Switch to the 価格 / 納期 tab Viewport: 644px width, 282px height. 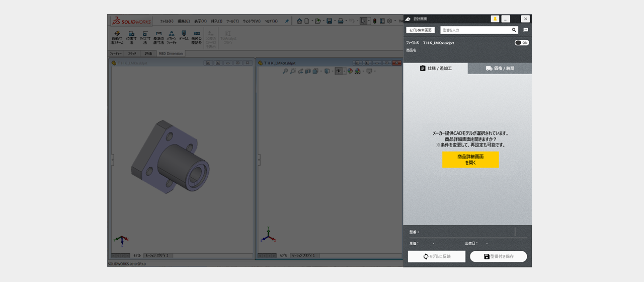click(500, 68)
